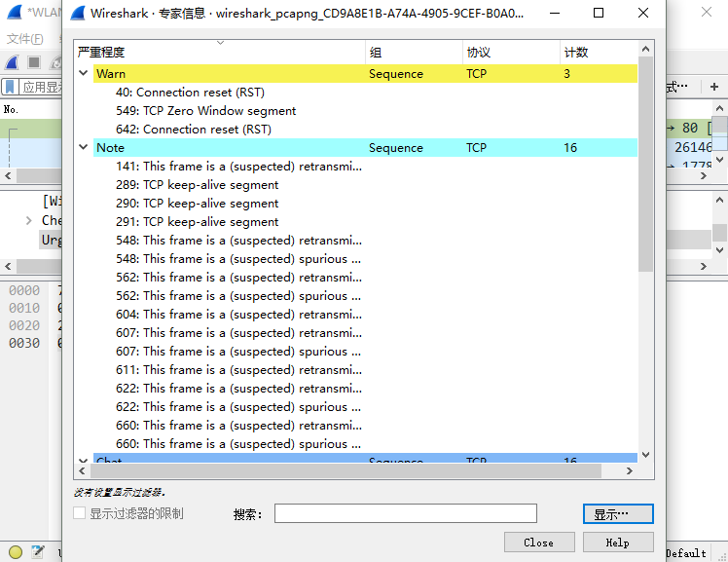The width and height of the screenshot is (728, 562).
Task: Click packet details scroll-up arrow in main window
Action: (719, 201)
